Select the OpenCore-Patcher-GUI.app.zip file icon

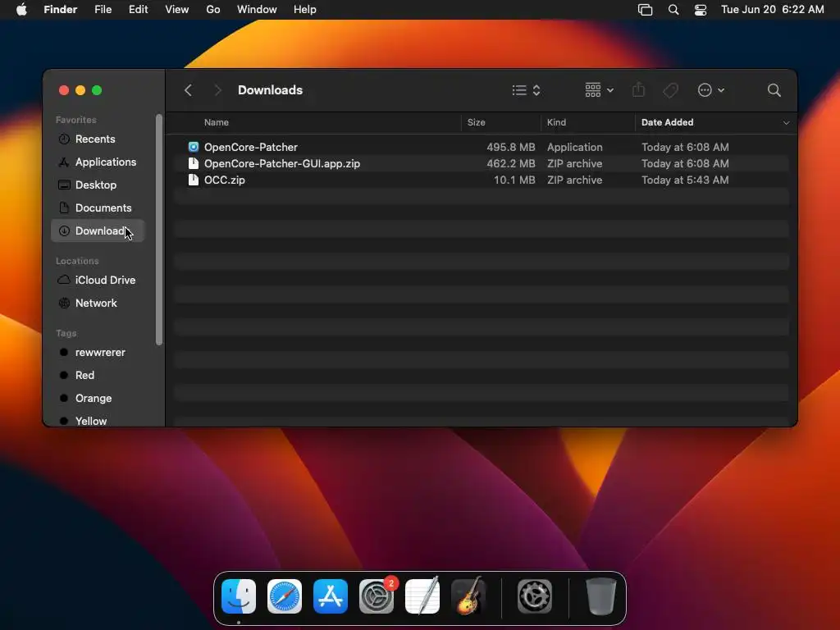tap(194, 163)
